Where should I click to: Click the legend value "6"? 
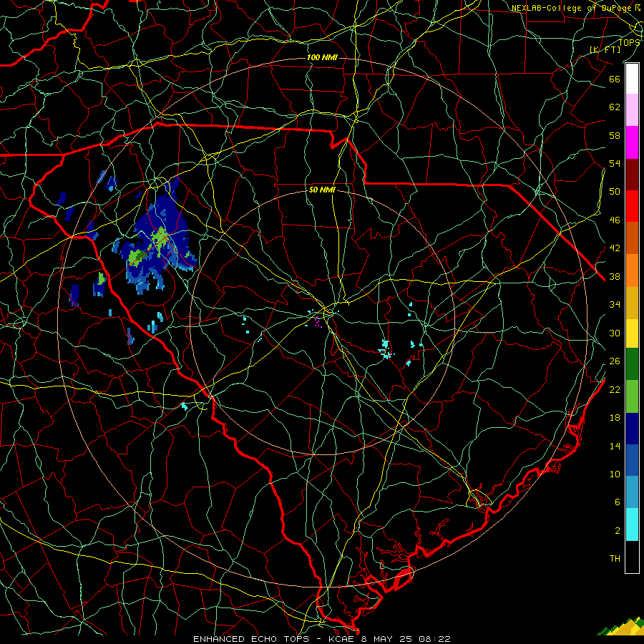point(617,502)
